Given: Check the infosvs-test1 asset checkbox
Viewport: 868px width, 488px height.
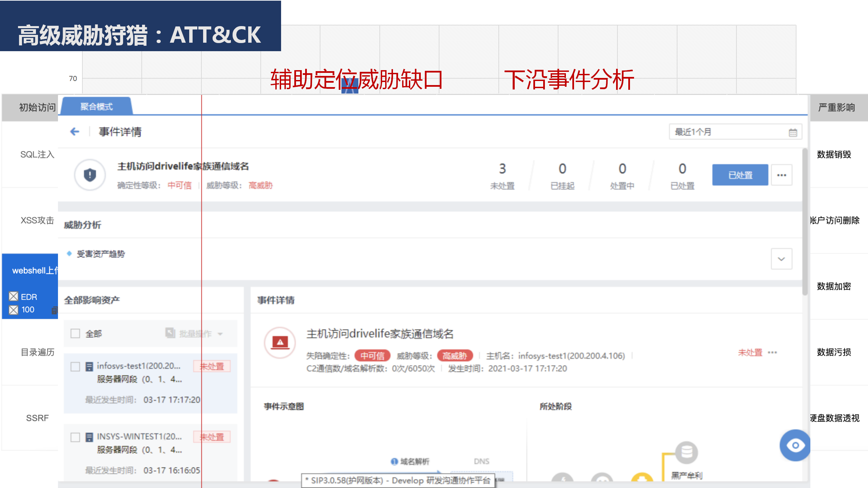Looking at the screenshot, I should pyautogui.click(x=75, y=367).
